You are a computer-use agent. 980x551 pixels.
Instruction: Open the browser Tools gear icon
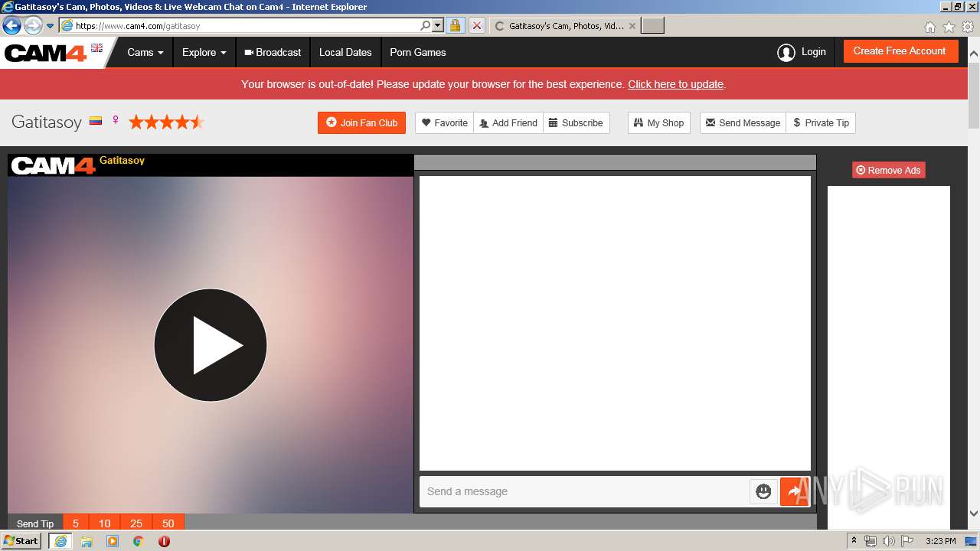pos(968,27)
